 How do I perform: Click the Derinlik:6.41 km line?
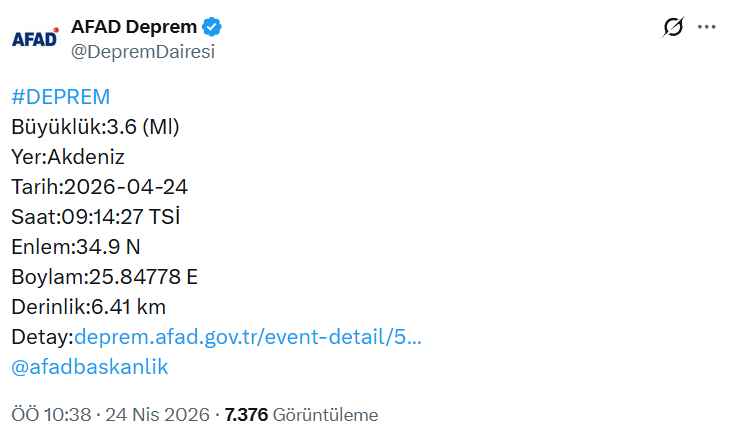88,307
